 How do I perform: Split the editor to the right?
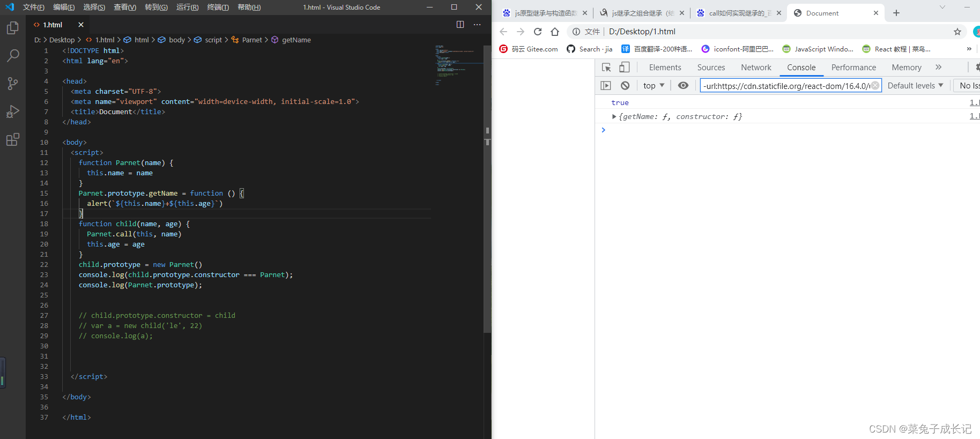click(460, 25)
